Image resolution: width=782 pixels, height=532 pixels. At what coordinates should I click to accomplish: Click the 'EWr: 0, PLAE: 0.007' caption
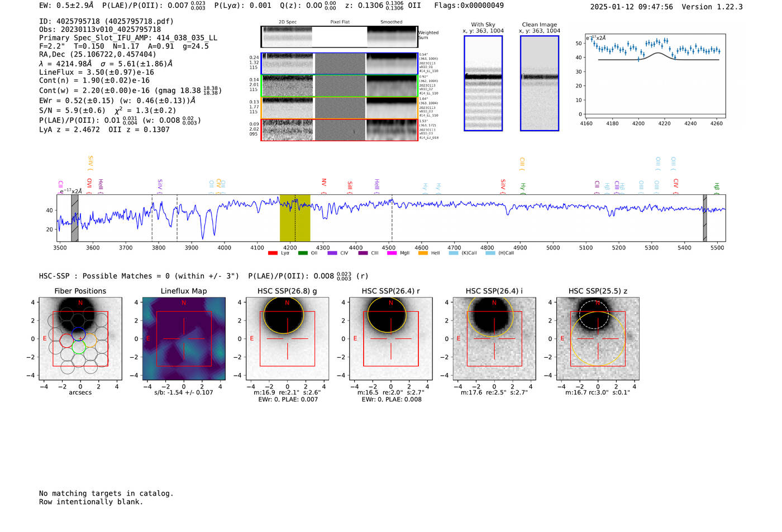[288, 400]
